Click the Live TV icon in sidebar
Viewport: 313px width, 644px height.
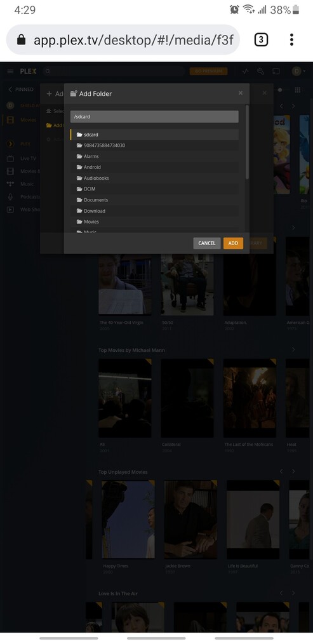[11, 158]
